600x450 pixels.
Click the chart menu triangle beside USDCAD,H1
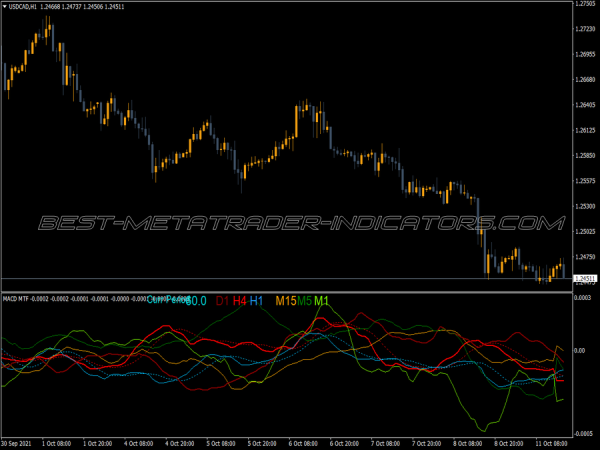click(x=5, y=7)
